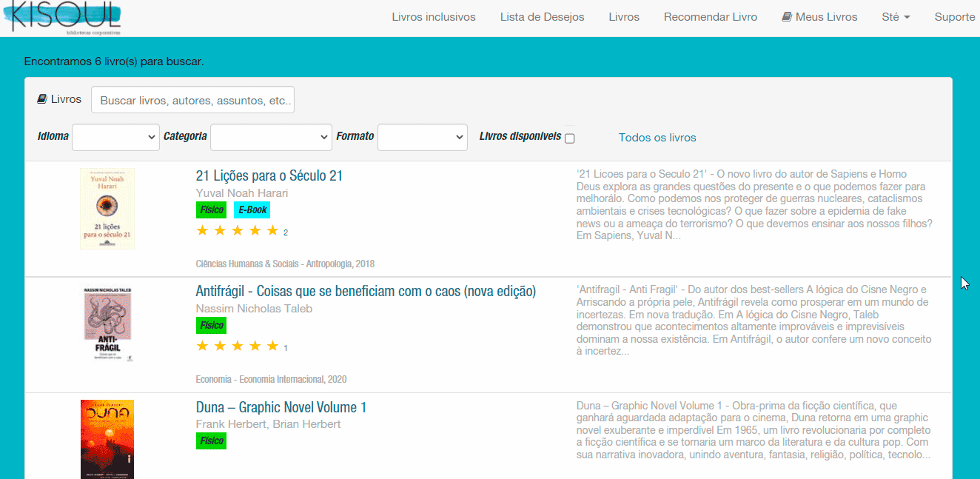The width and height of the screenshot is (980, 479).
Task: Click author Yuval Noah Harari
Action: (242, 193)
